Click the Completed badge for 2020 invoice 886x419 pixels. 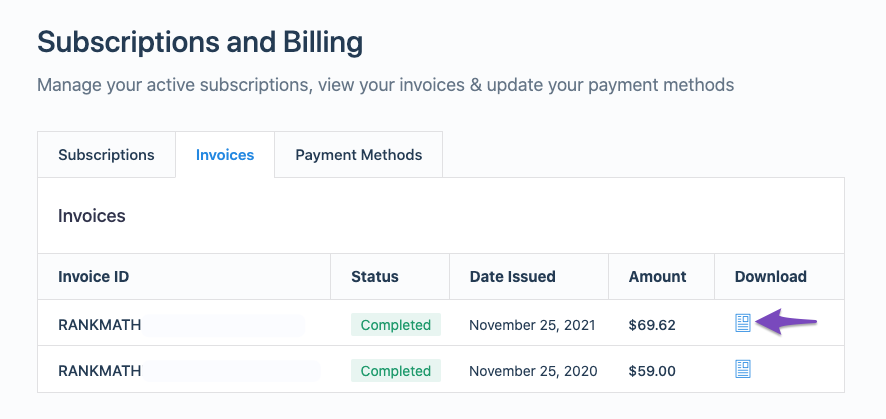point(396,371)
